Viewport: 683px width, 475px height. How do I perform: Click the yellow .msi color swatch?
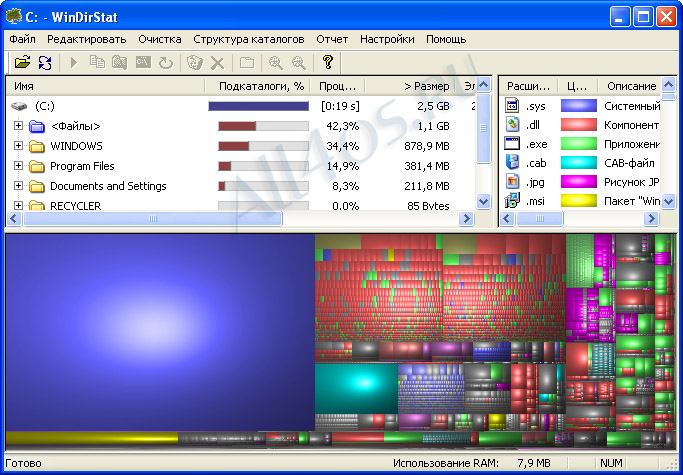578,200
